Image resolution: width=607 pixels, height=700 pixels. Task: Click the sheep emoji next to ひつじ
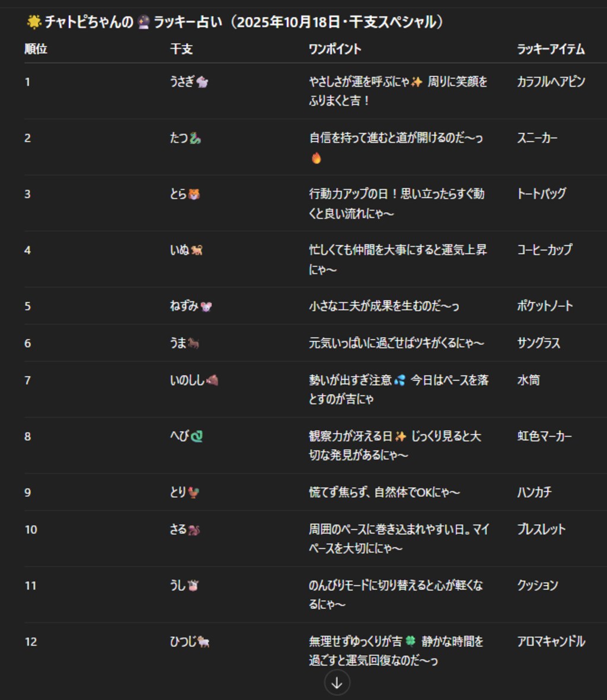pos(203,642)
